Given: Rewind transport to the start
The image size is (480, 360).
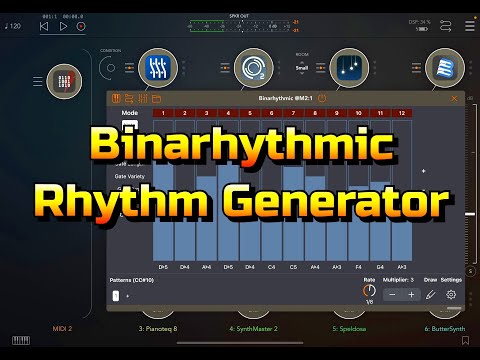Looking at the screenshot, I should 44,26.
